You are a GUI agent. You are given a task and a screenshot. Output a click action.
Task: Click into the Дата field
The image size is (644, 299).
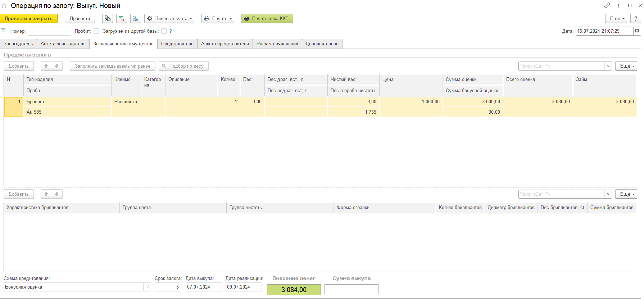(604, 31)
